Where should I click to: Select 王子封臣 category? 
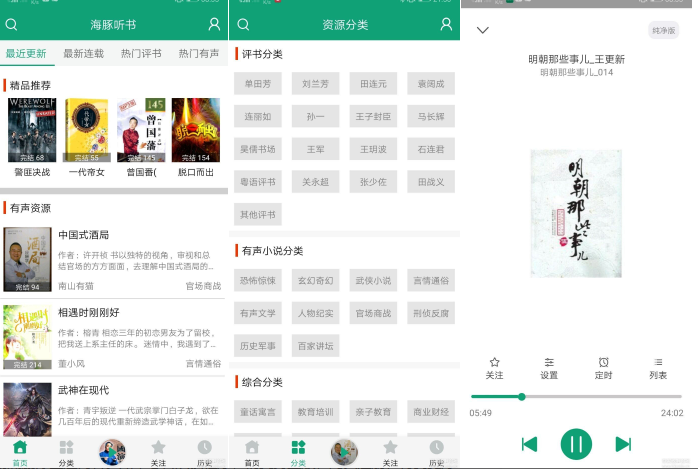[x=373, y=117]
